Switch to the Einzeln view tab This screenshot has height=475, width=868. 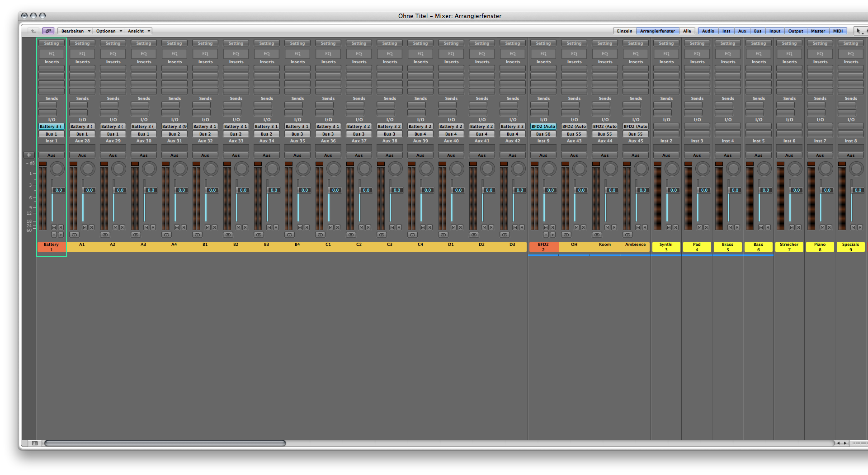click(x=624, y=31)
